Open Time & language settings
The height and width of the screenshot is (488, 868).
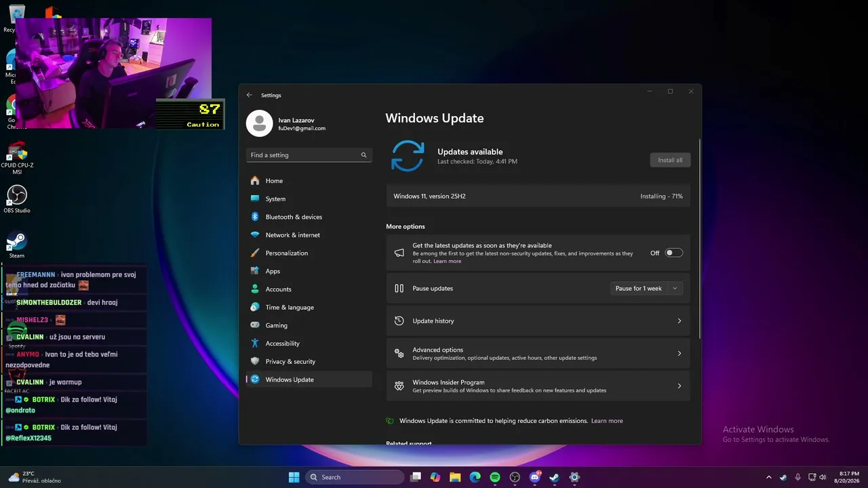tap(309, 307)
